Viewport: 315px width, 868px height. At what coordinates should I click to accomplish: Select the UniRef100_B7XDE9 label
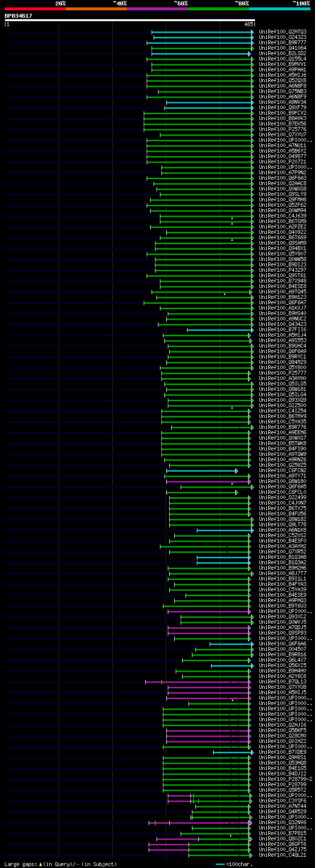[283, 752]
